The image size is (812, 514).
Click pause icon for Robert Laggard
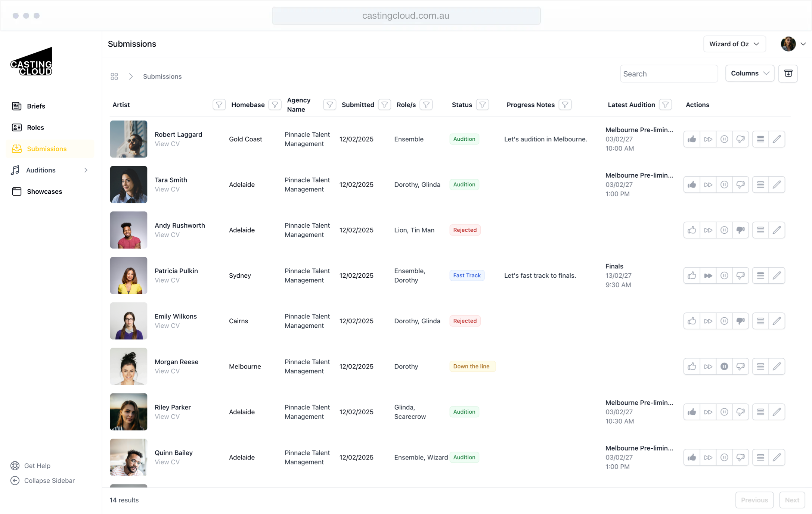[724, 139]
